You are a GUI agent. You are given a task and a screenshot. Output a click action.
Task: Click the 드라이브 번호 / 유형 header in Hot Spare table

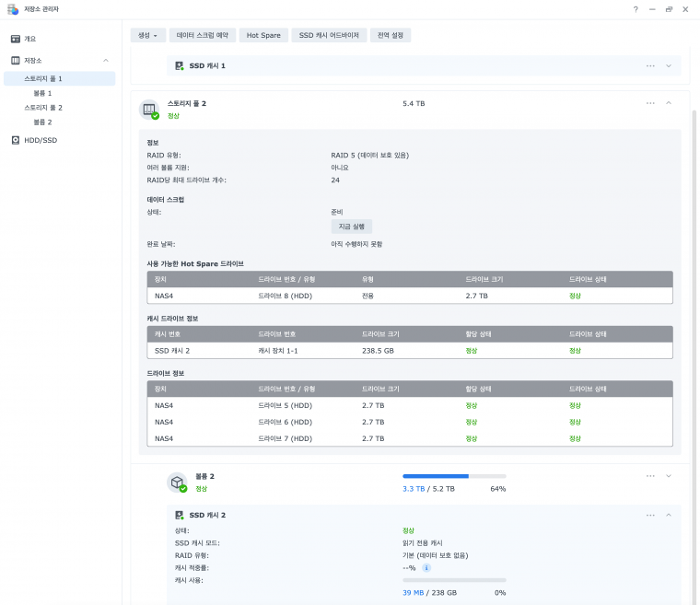click(286, 280)
